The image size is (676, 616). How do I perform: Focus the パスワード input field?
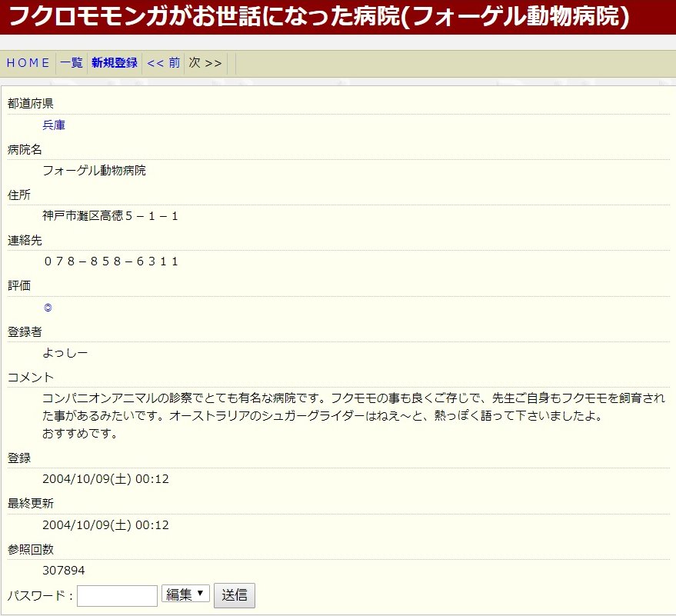tap(117, 595)
